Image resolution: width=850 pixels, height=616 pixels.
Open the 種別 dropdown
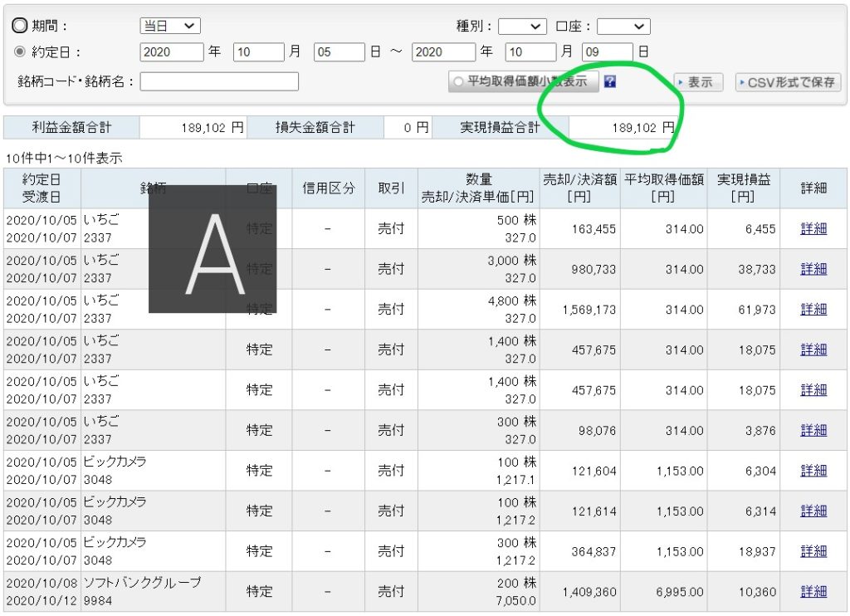click(521, 26)
